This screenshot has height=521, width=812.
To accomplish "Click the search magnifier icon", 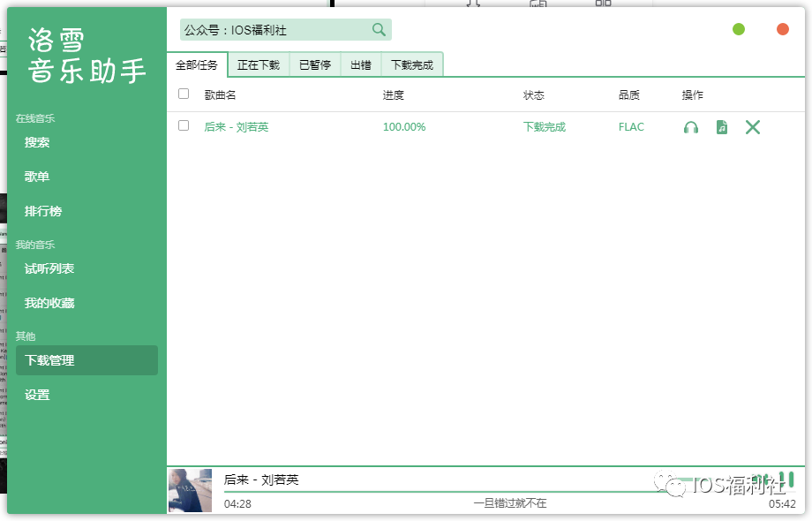I will pos(379,30).
